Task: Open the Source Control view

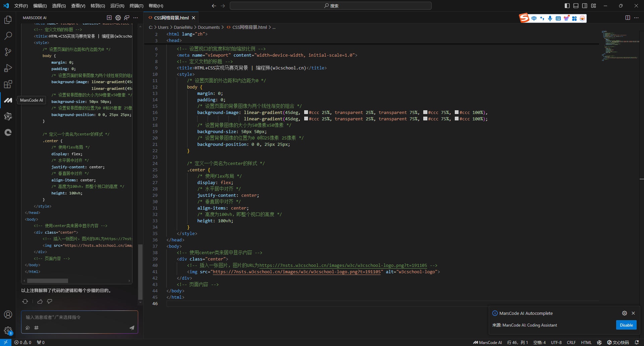Action: pyautogui.click(x=8, y=52)
